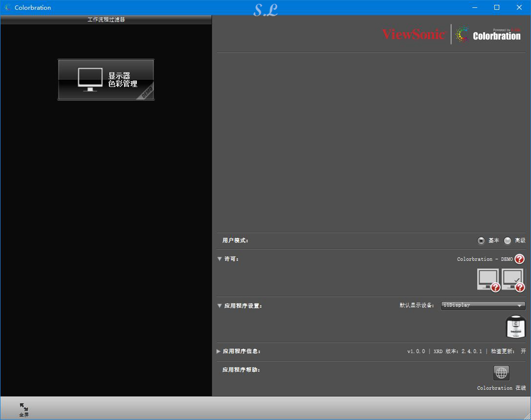Select the 高级 user mode radio button
Image resolution: width=531 pixels, height=420 pixels.
tap(508, 241)
